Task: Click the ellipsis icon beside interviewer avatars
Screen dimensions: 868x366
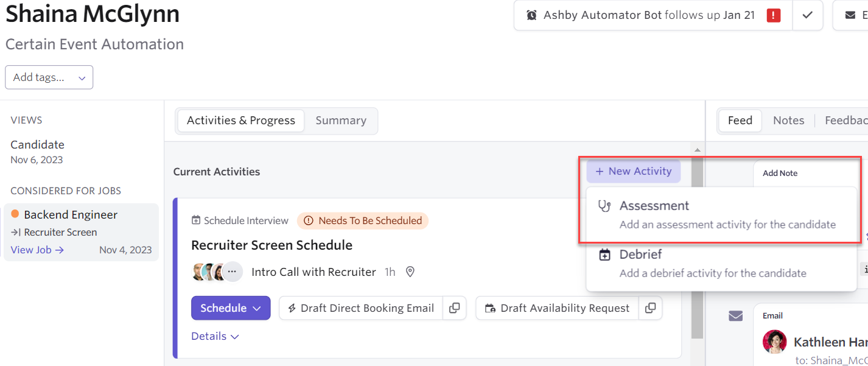Action: coord(232,272)
